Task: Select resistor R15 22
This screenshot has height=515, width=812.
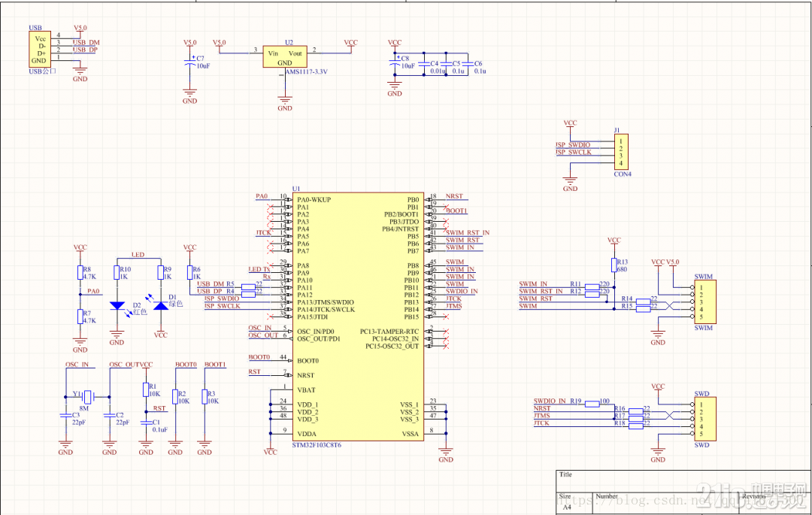Action: tap(643, 309)
